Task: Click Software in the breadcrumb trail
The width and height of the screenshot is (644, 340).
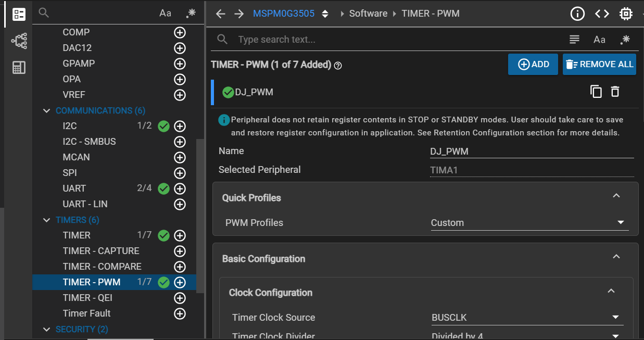Action: pos(368,13)
